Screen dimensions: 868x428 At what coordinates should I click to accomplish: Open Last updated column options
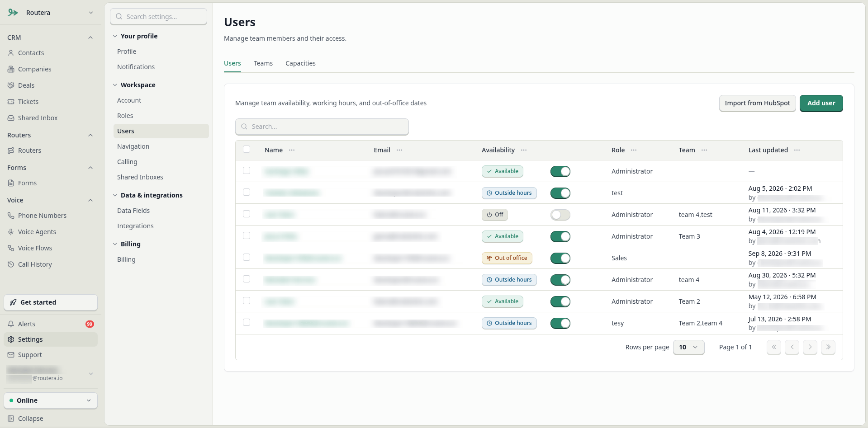click(x=797, y=150)
